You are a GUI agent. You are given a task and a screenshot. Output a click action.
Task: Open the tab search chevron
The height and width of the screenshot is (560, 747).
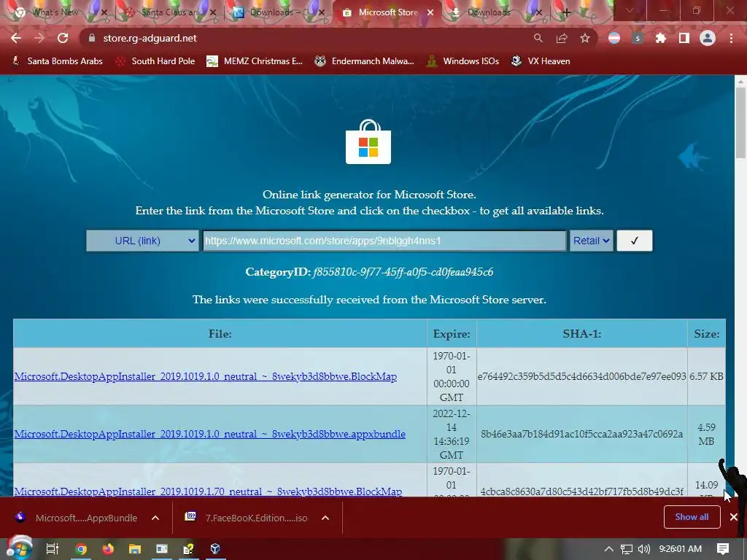(x=630, y=10)
